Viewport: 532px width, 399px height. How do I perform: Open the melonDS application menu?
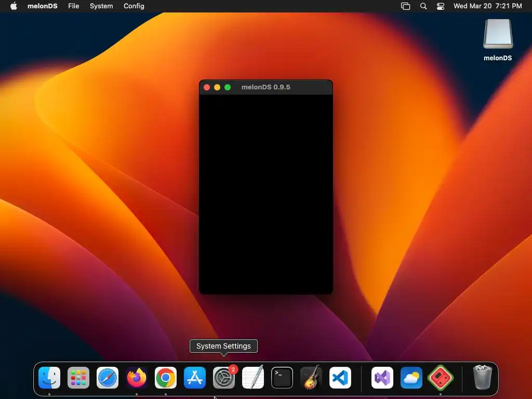(43, 6)
